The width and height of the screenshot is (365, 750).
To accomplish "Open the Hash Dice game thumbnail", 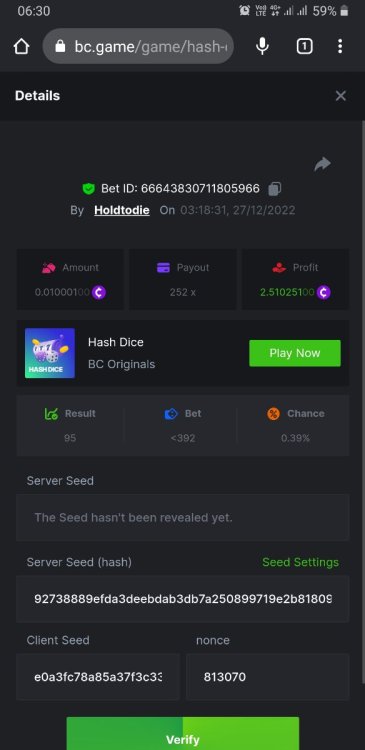I will click(50, 353).
